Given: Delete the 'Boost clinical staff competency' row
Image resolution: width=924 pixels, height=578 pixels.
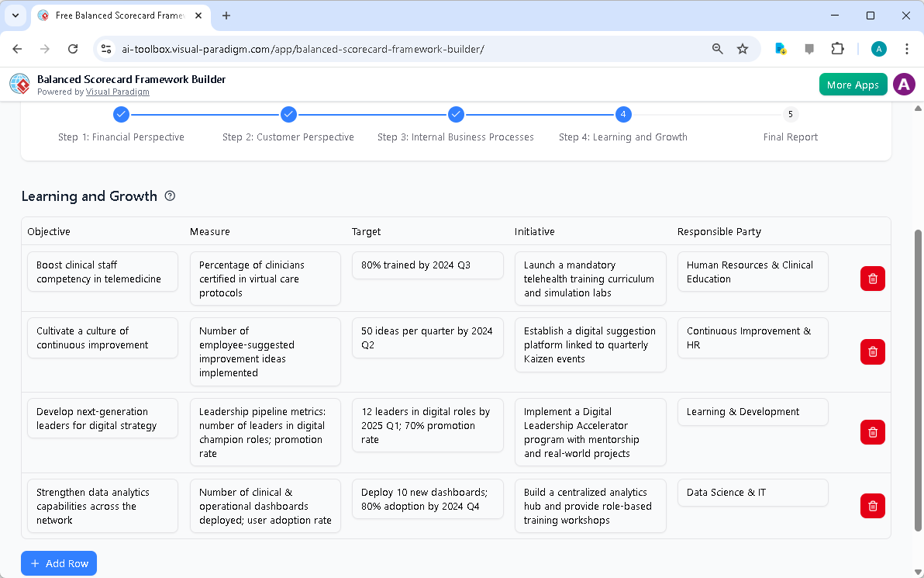Looking at the screenshot, I should pos(872,278).
